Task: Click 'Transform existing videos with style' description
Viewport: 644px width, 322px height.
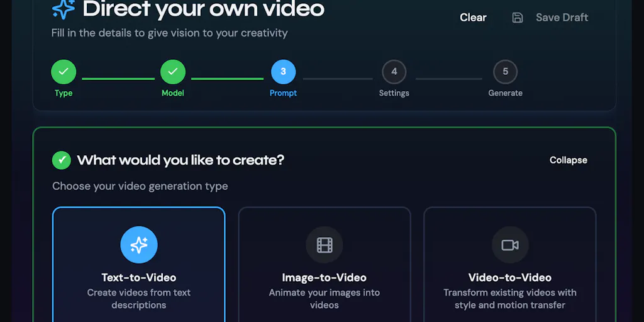Action: (x=510, y=299)
